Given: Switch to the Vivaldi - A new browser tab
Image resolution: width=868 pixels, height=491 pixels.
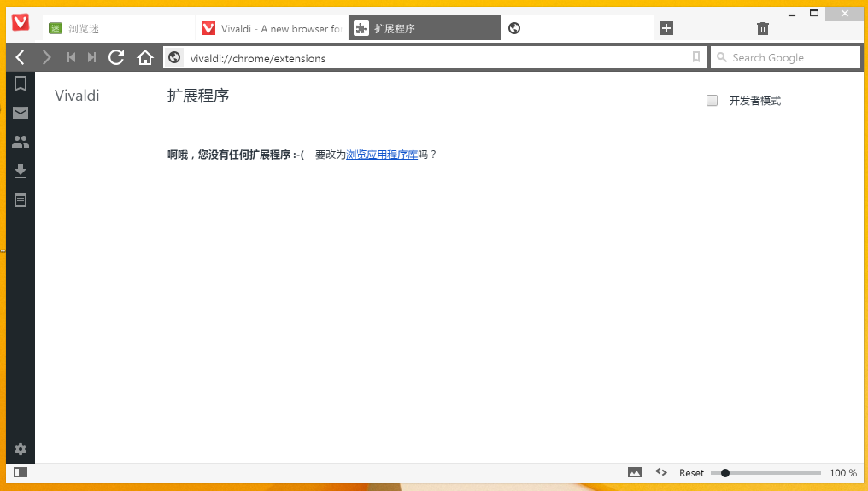Looking at the screenshot, I should [272, 28].
